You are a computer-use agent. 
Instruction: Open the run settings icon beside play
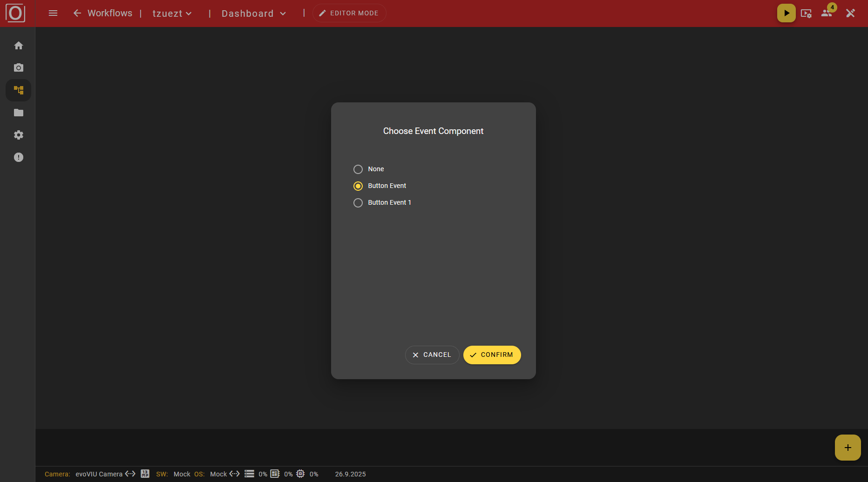point(806,13)
